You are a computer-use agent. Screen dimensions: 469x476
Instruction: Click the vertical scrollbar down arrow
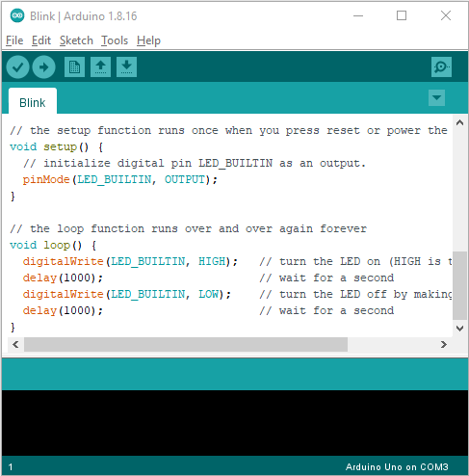pos(459,329)
